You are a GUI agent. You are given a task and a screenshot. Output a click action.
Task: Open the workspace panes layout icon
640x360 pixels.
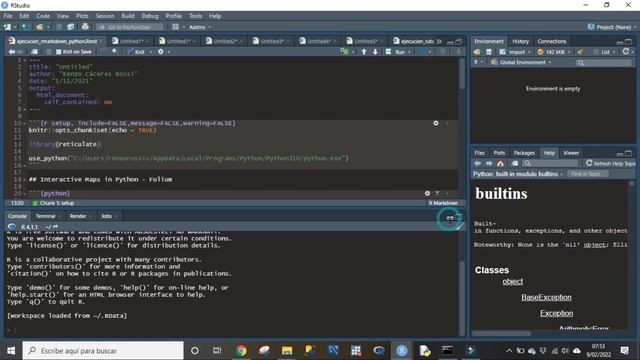tap(176, 27)
